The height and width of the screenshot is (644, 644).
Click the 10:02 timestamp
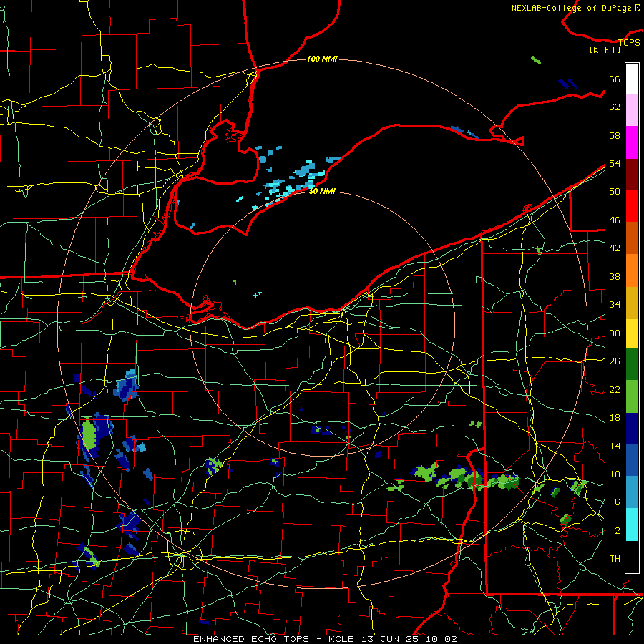(441, 639)
